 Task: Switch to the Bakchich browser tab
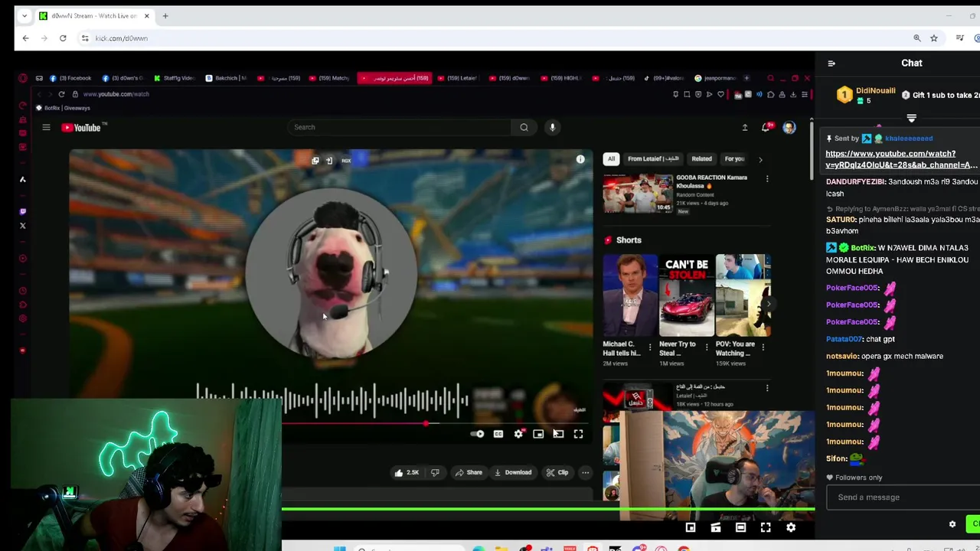[227, 78]
